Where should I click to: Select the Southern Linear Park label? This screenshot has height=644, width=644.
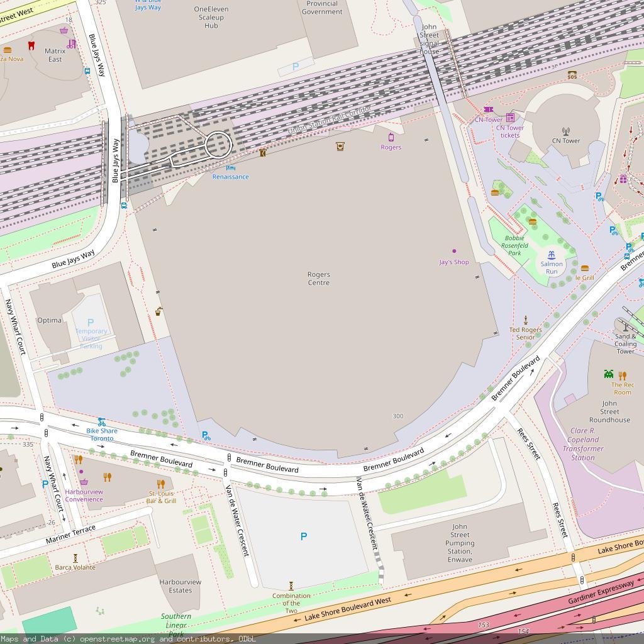tap(176, 625)
